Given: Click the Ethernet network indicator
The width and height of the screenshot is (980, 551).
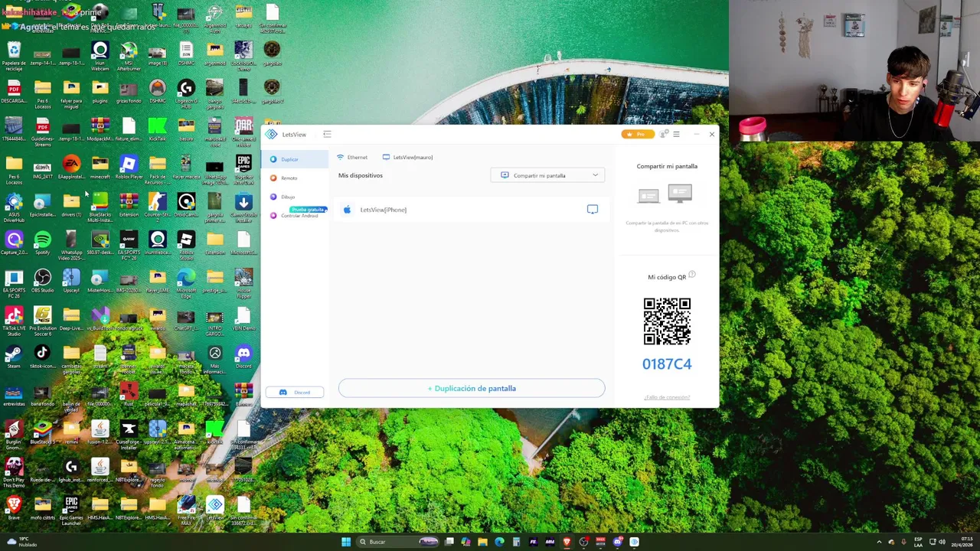Looking at the screenshot, I should click(x=352, y=158).
